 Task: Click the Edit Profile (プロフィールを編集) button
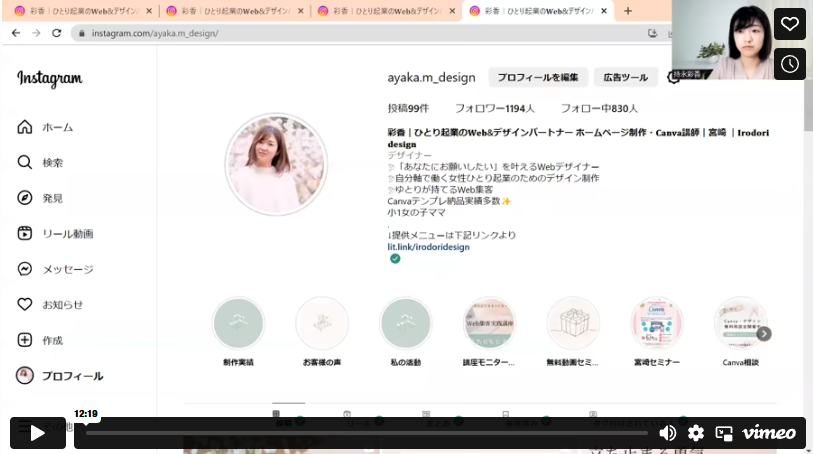(537, 77)
